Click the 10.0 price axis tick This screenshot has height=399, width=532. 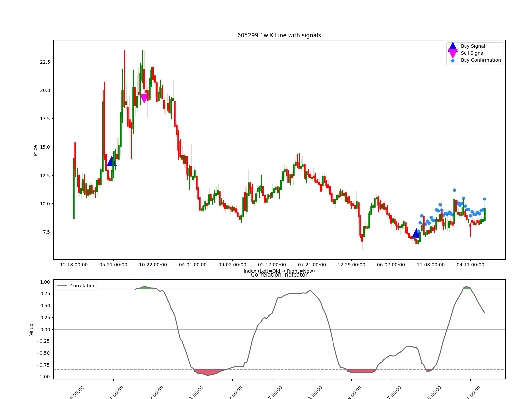[x=45, y=204]
